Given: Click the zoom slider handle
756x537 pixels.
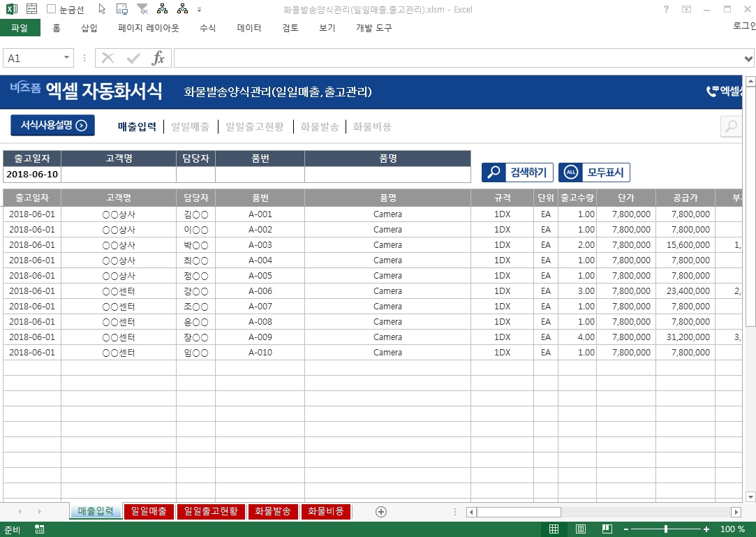Looking at the screenshot, I should (666, 529).
